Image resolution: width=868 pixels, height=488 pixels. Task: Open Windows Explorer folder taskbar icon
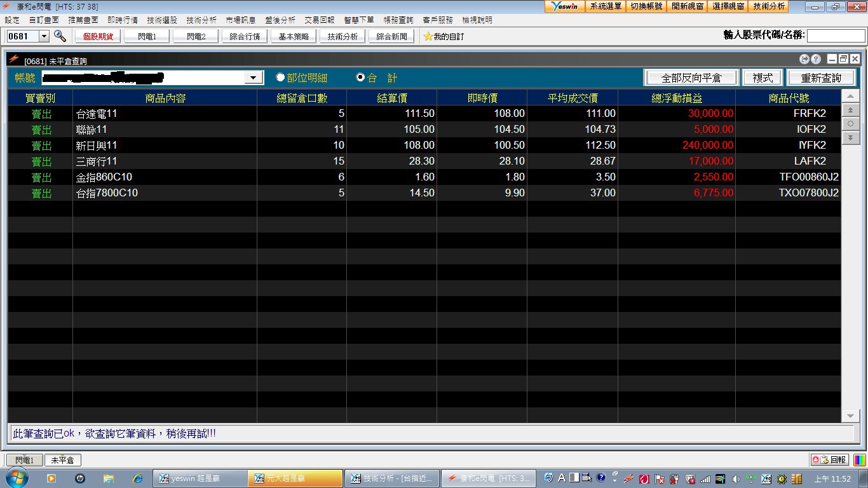click(109, 478)
